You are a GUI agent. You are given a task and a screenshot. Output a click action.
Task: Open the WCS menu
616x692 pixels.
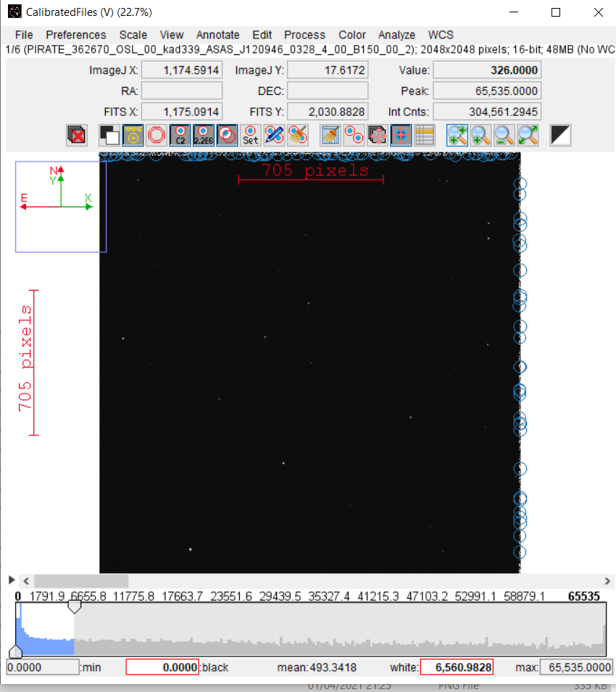point(441,35)
